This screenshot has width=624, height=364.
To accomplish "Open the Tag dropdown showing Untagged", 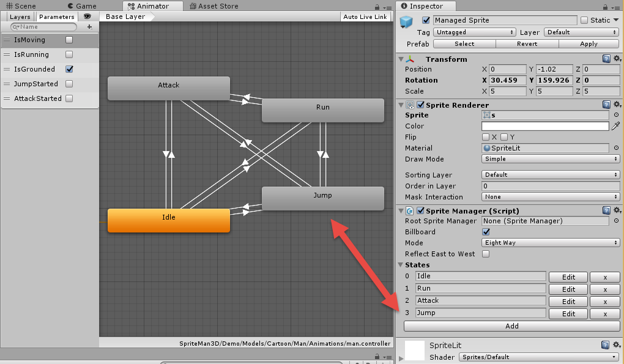I will [474, 32].
